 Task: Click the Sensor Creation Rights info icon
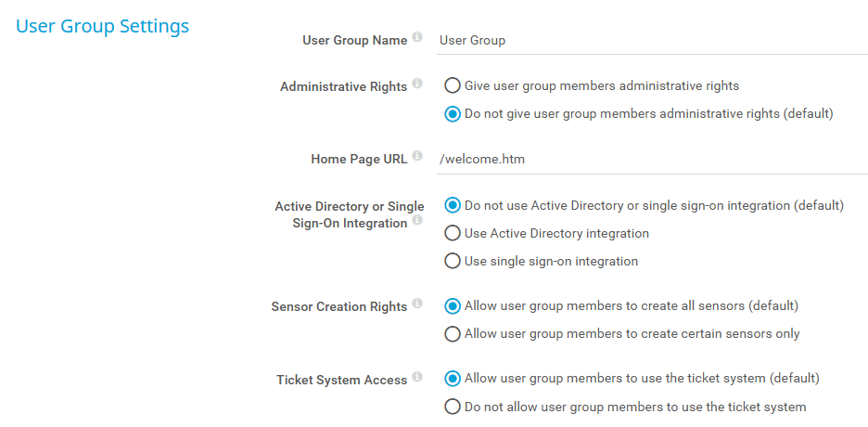417,304
